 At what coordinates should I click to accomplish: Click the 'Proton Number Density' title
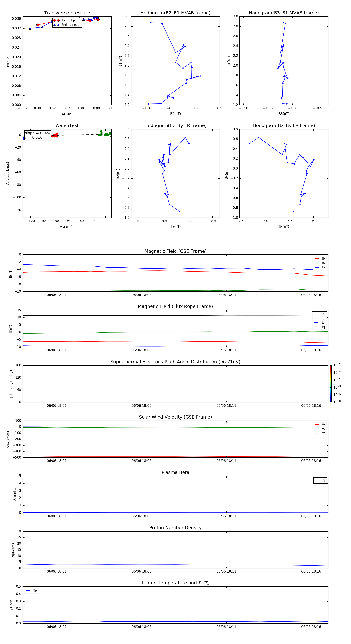(x=175, y=528)
